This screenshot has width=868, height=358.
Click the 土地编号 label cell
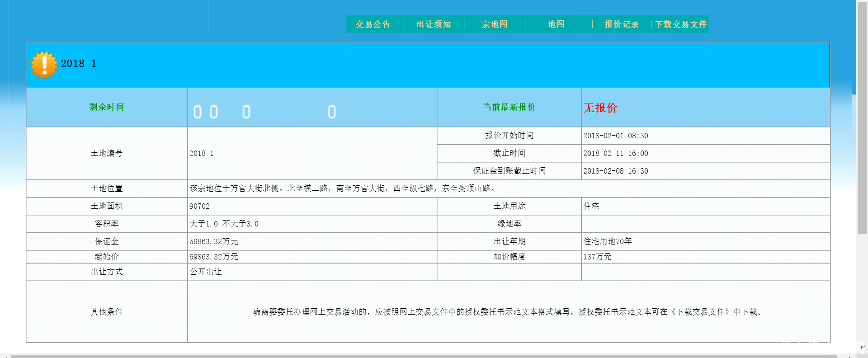click(107, 153)
